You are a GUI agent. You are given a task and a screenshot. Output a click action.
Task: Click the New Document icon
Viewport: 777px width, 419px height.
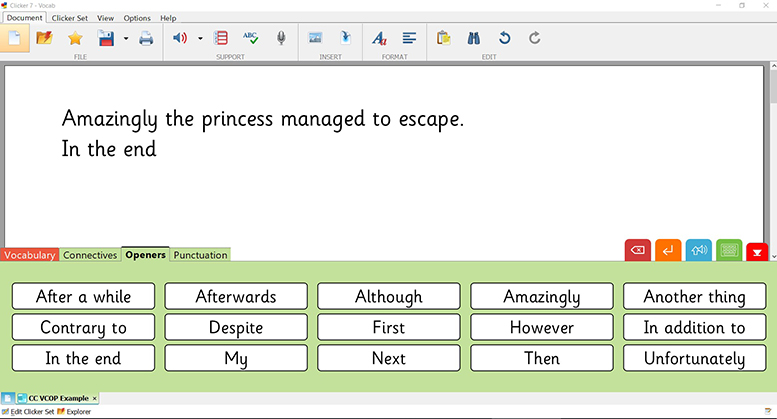[15, 39]
